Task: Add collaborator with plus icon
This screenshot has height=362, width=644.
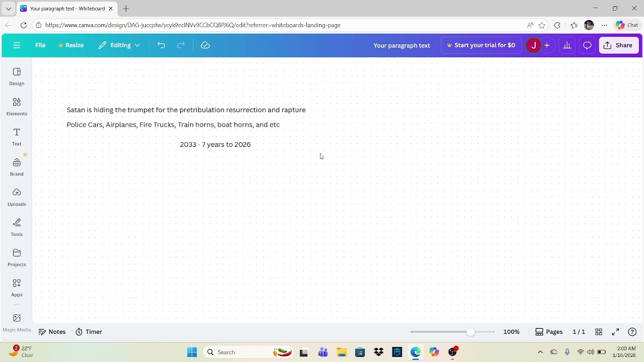Action: [x=547, y=45]
